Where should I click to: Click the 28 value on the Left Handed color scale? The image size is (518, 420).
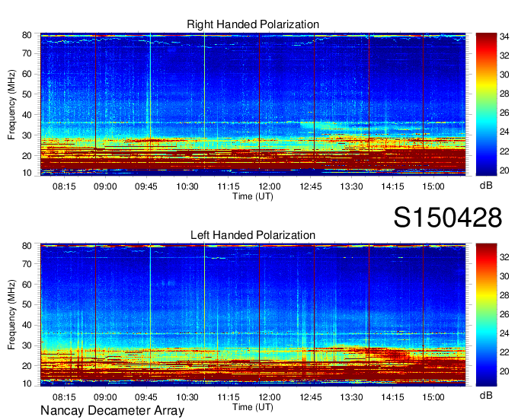pos(504,295)
